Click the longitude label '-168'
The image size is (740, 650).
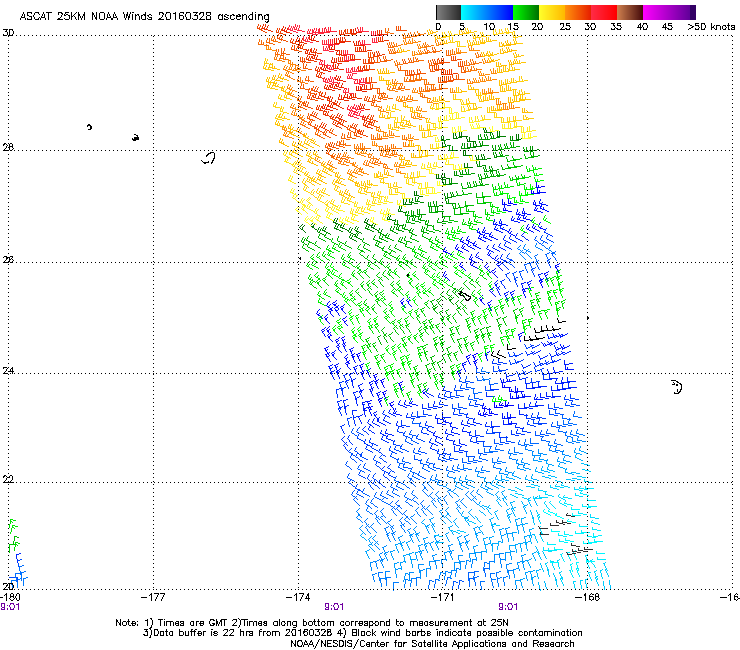[x=588, y=597]
